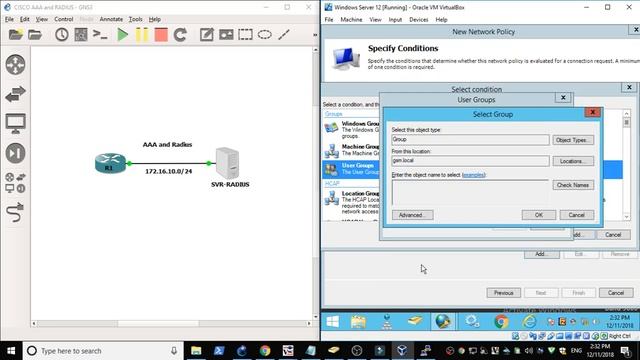The height and width of the screenshot is (360, 640).
Task: Click the Check Names button
Action: (x=573, y=185)
